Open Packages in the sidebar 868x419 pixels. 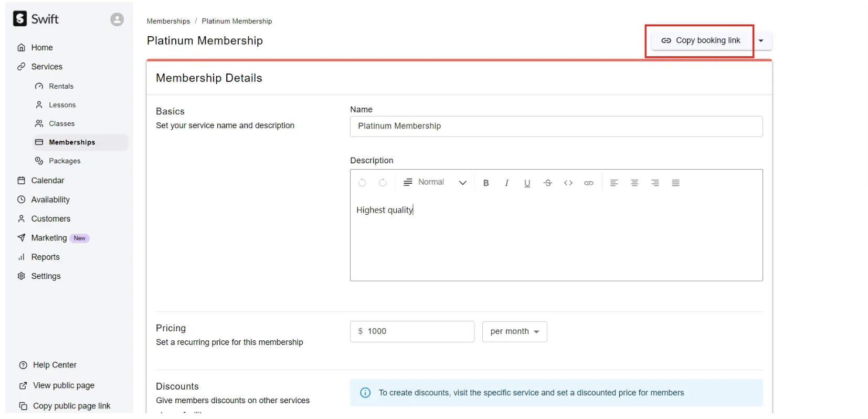click(x=65, y=161)
